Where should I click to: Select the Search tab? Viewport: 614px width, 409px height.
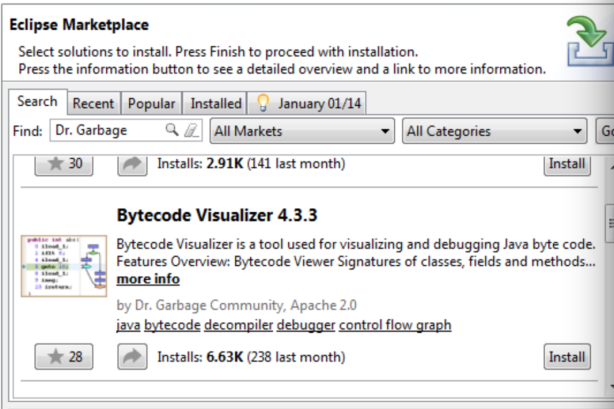(37, 102)
